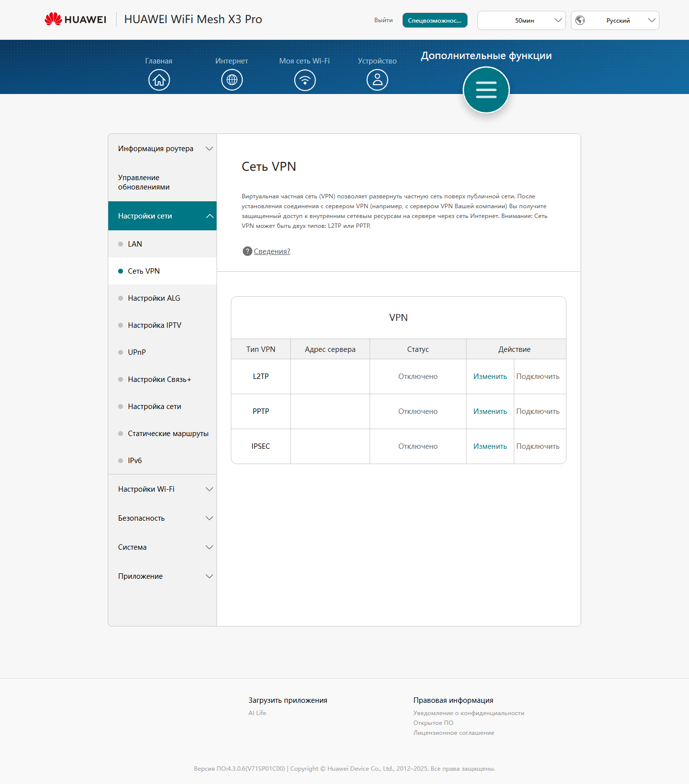Click the globe icon by language selector

(x=580, y=20)
